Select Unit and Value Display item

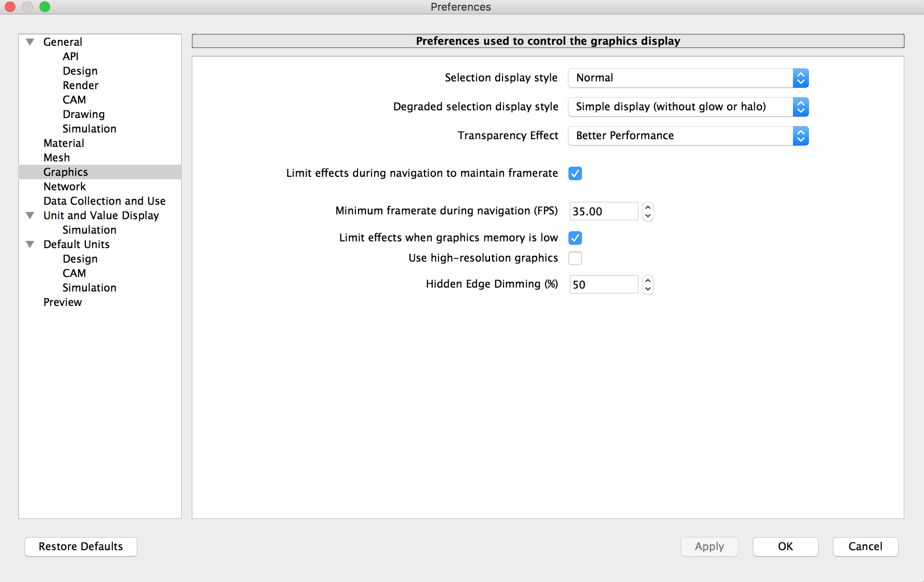tap(101, 215)
